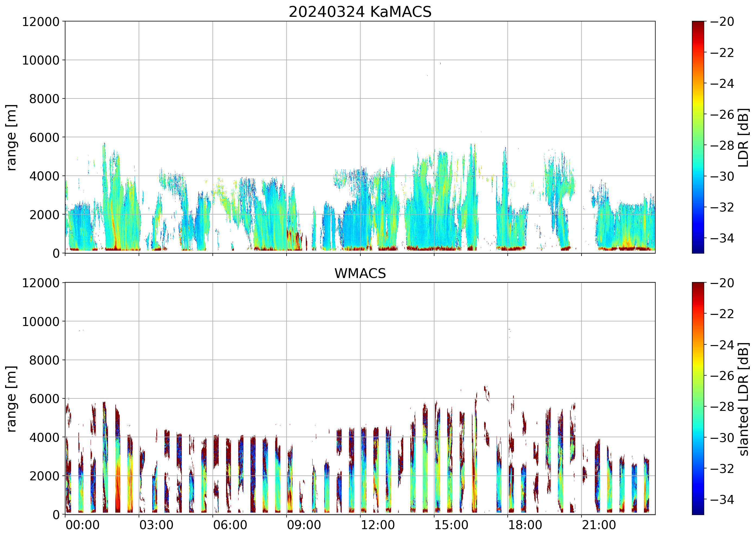Click the 12000 tick on top plot
Viewport: 756px width, 537px height.
41,22
